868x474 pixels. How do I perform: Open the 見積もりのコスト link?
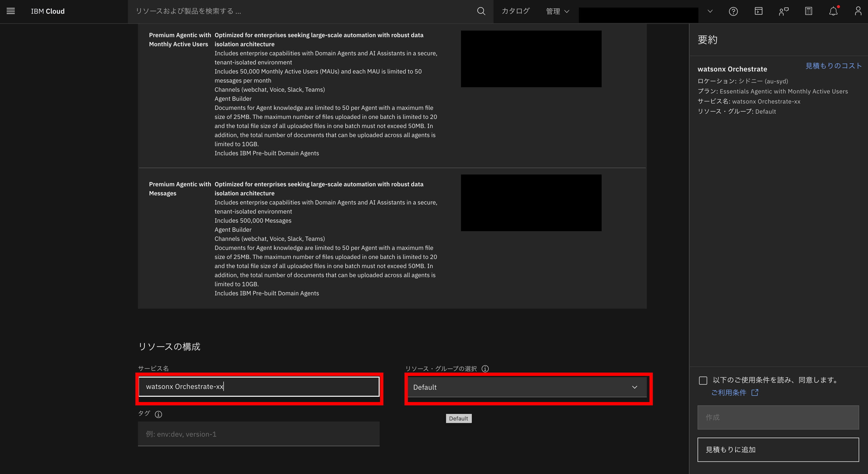tap(833, 66)
